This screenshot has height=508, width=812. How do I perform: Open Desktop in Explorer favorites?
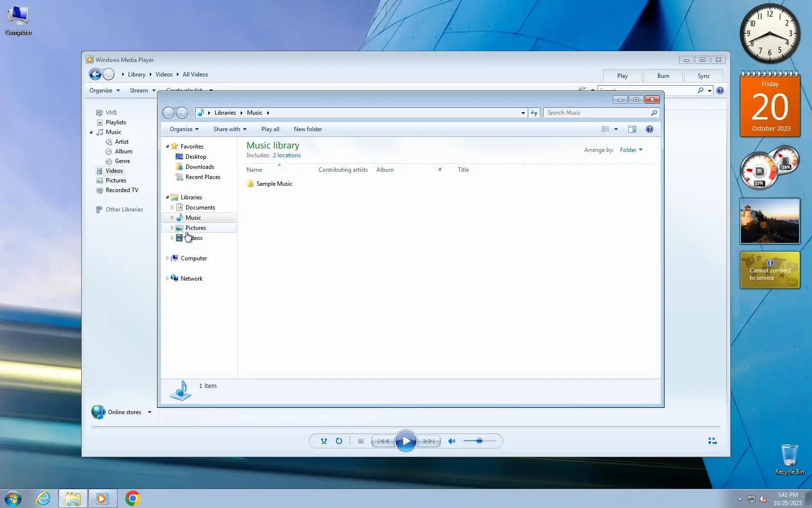pos(196,157)
